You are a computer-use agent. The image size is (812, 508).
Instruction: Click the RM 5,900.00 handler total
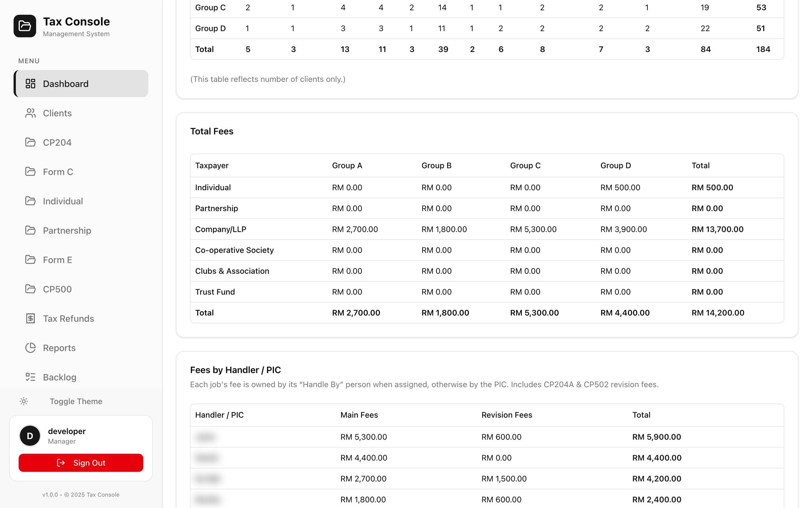(657, 437)
